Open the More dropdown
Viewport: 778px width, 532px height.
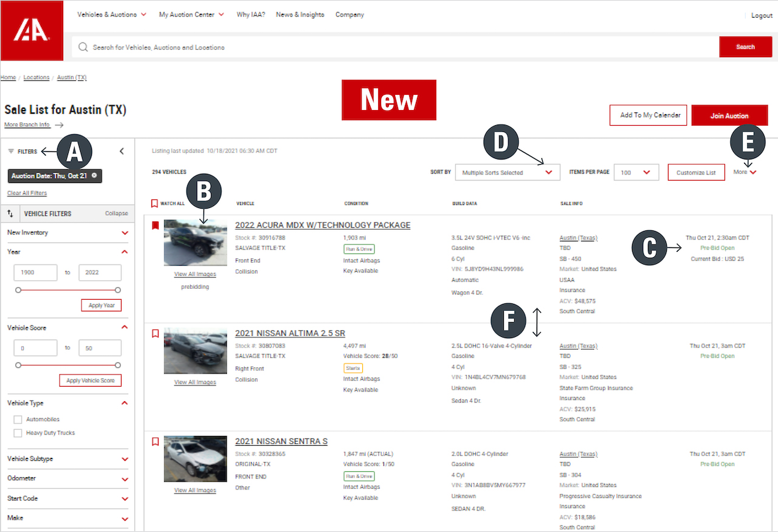pos(745,172)
